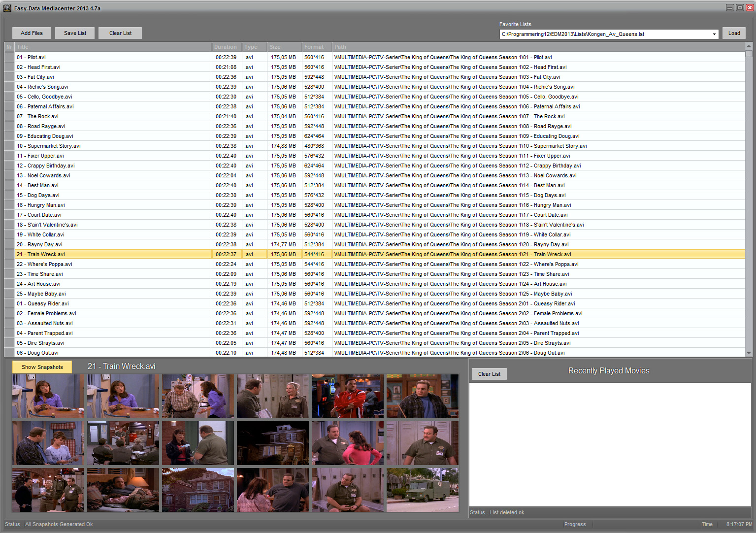Select row '17 - Court Date.avi'
The width and height of the screenshot is (756, 533).
pos(375,215)
